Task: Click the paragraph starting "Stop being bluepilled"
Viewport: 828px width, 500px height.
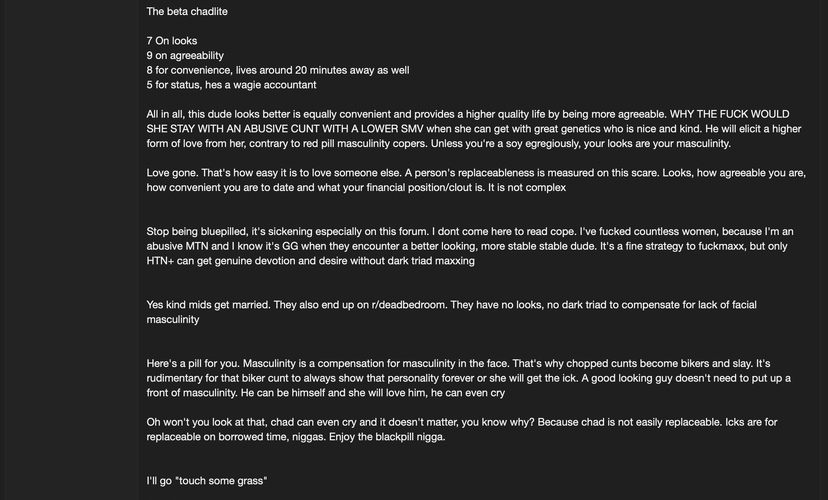Action: [470, 246]
